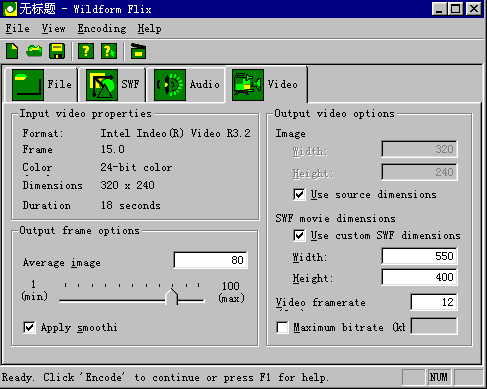The height and width of the screenshot is (389, 487).
Task: Click the context help pointer icon
Action: tap(109, 51)
